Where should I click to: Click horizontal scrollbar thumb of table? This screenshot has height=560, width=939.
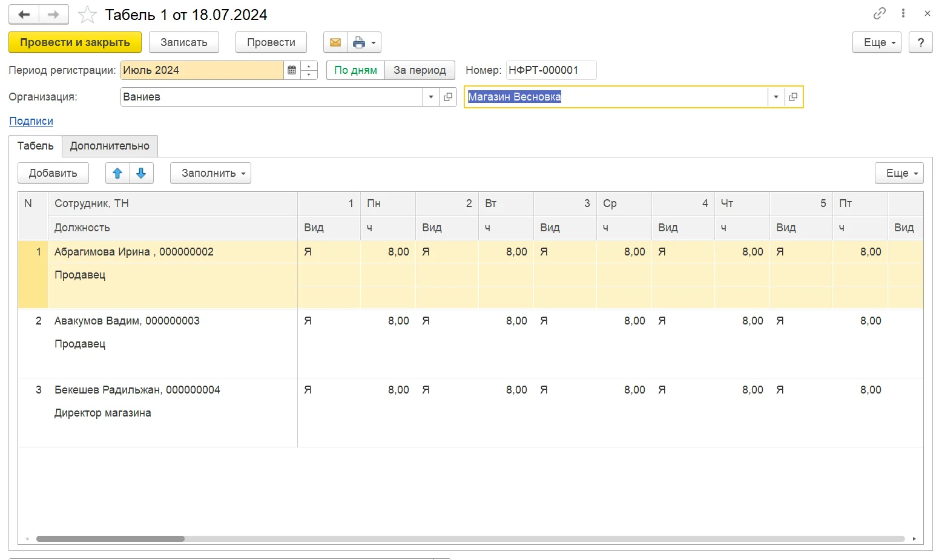tap(110, 539)
